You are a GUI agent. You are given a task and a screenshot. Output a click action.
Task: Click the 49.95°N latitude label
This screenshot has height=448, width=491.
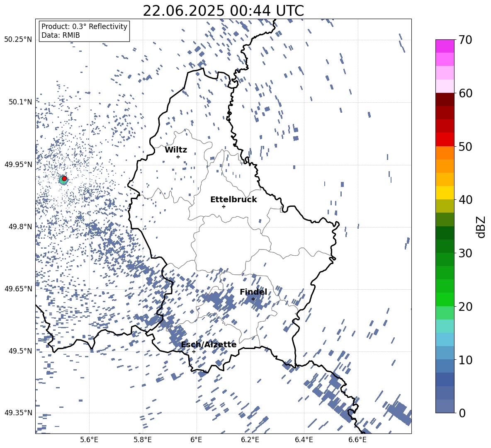(x=18, y=165)
